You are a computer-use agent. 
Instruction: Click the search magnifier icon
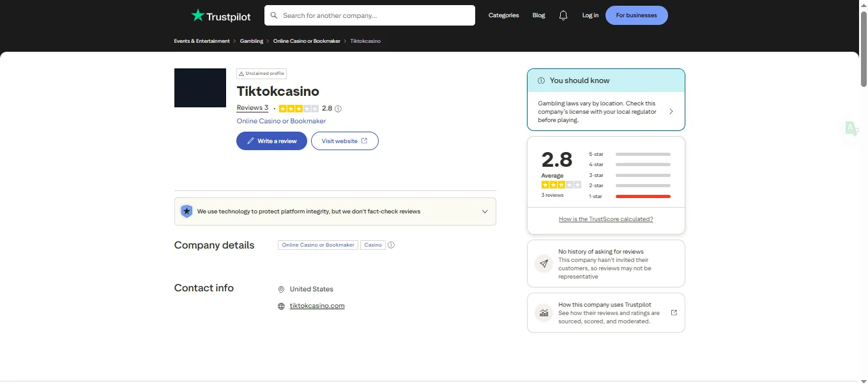coord(275,15)
